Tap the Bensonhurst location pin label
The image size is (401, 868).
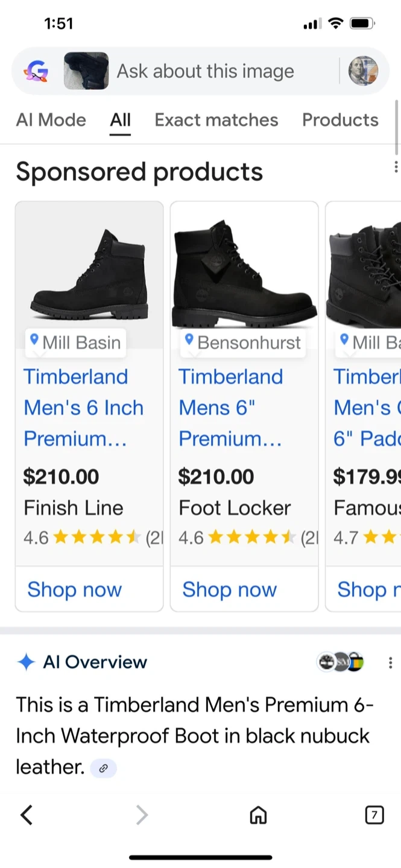coord(243,342)
